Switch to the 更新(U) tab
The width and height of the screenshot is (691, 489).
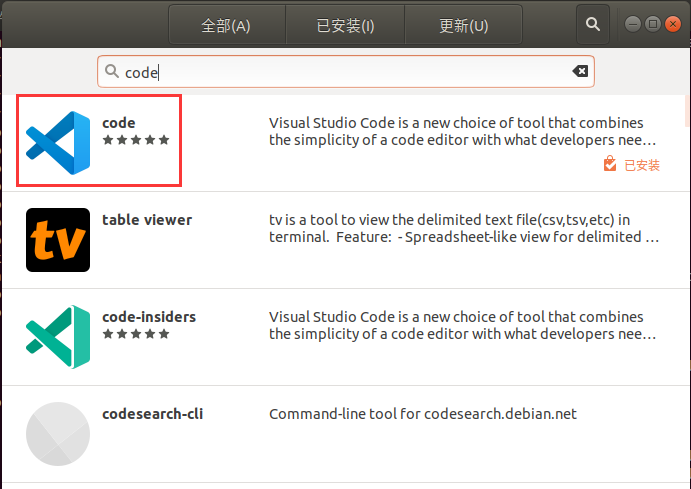coord(464,25)
